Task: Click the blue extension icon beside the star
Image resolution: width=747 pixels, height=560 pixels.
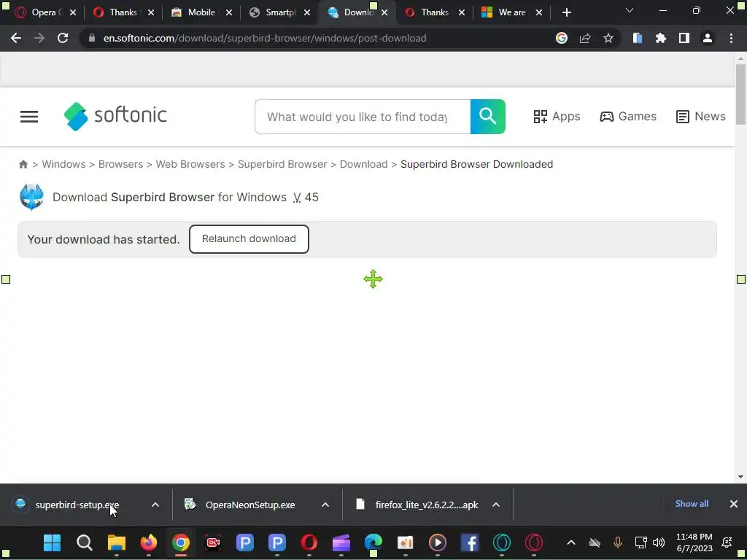Action: pyautogui.click(x=638, y=38)
